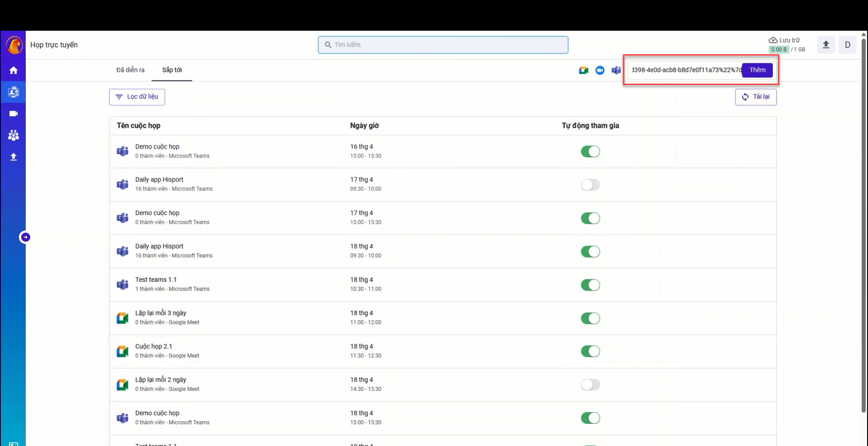Open meeting Cuộc họp 2.1
The width and height of the screenshot is (868, 446).
pos(154,347)
